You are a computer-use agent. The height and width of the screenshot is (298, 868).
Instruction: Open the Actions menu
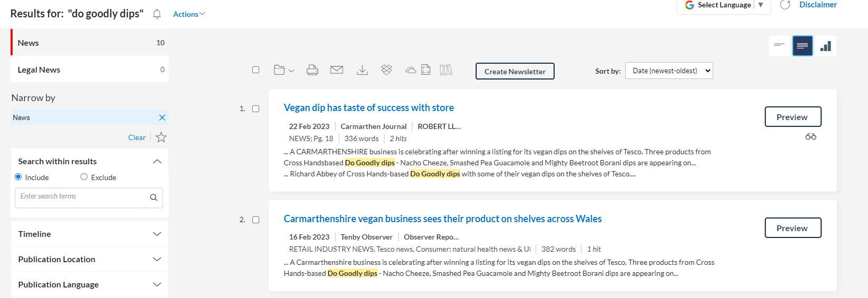coord(189,14)
